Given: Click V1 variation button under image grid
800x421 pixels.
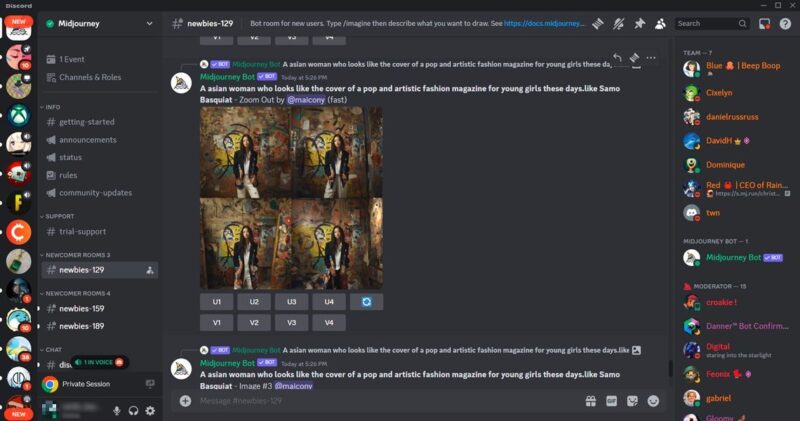Looking at the screenshot, I should pyautogui.click(x=217, y=323).
